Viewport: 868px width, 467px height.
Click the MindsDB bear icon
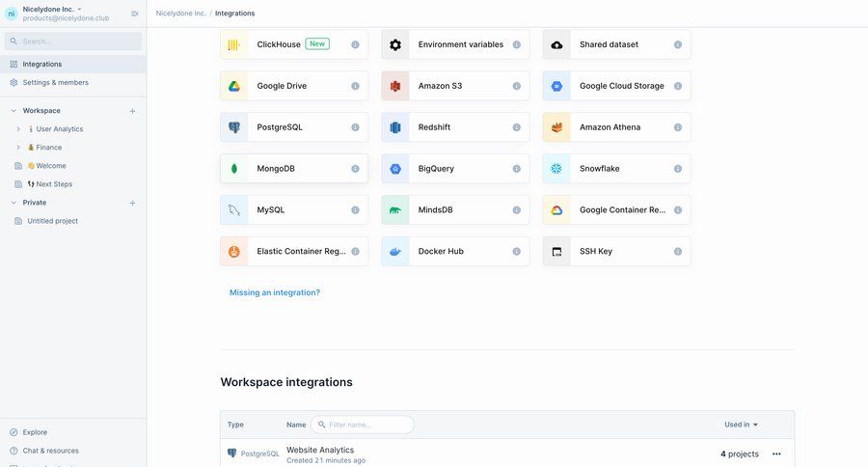395,210
